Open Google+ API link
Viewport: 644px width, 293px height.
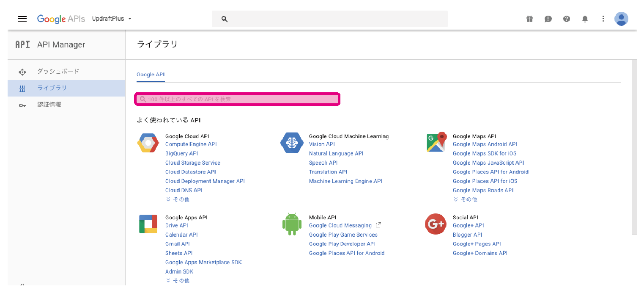(469, 226)
